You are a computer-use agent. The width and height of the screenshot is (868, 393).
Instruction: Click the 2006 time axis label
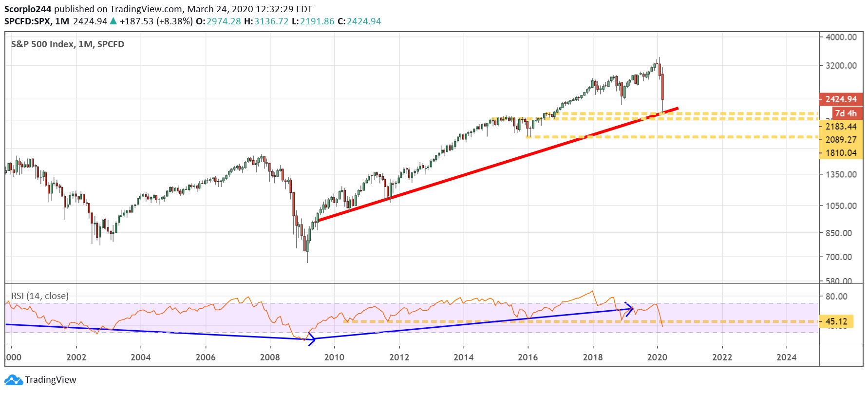tap(206, 357)
